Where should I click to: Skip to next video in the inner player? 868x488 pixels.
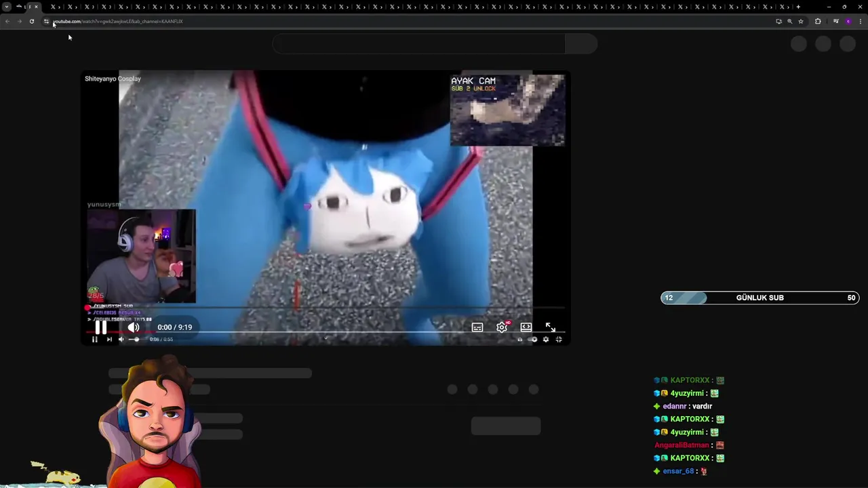point(109,340)
